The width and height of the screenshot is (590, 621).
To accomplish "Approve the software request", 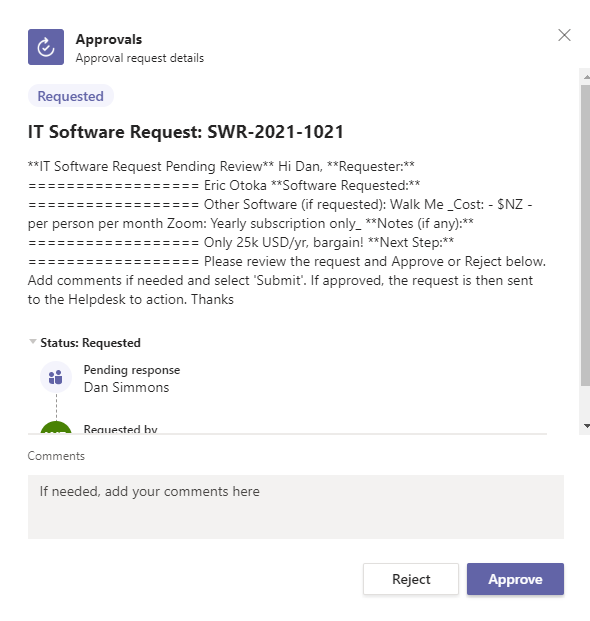I will coord(515,579).
